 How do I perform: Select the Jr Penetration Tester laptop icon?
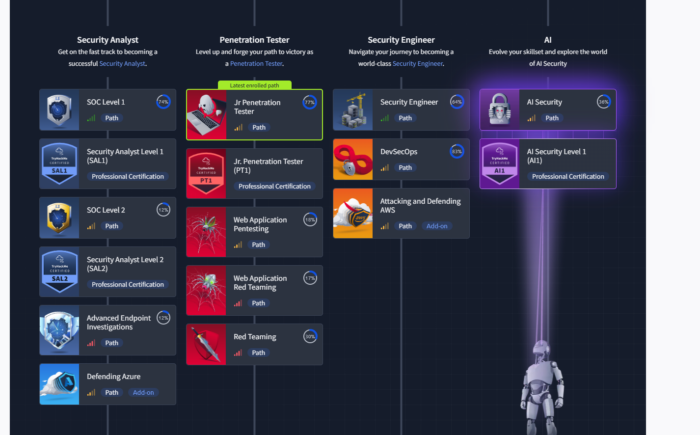207,115
